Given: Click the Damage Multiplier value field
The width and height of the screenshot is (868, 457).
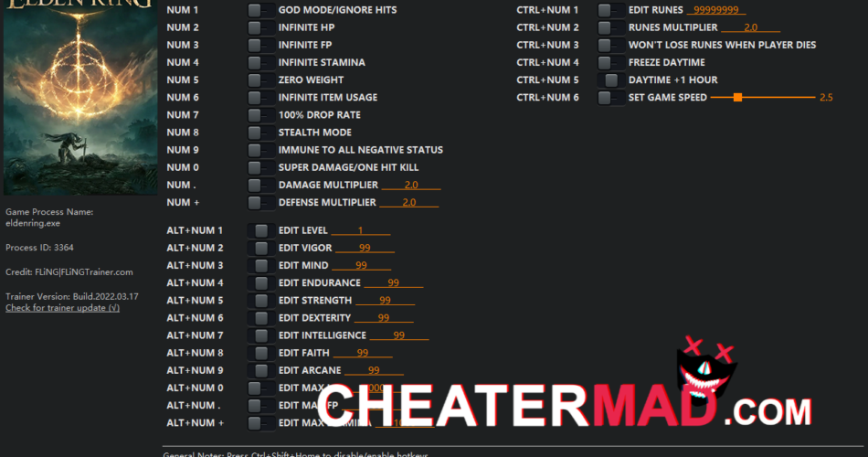Looking at the screenshot, I should [x=411, y=185].
